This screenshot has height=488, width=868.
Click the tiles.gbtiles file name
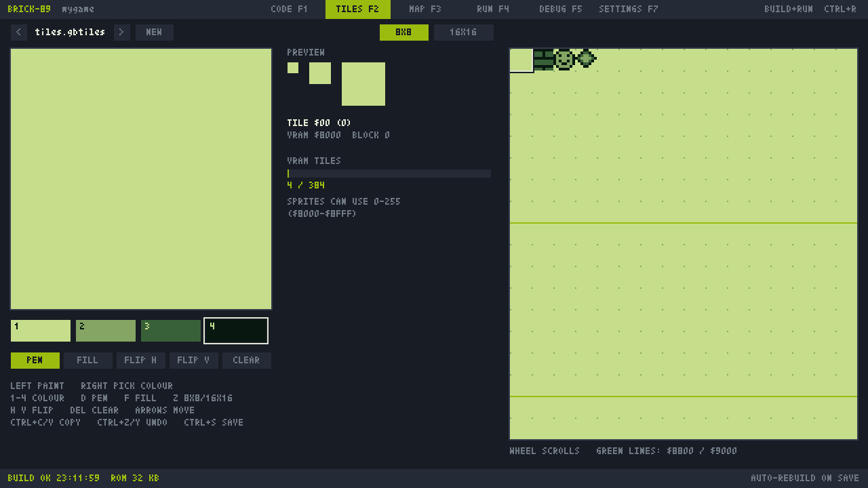click(70, 32)
